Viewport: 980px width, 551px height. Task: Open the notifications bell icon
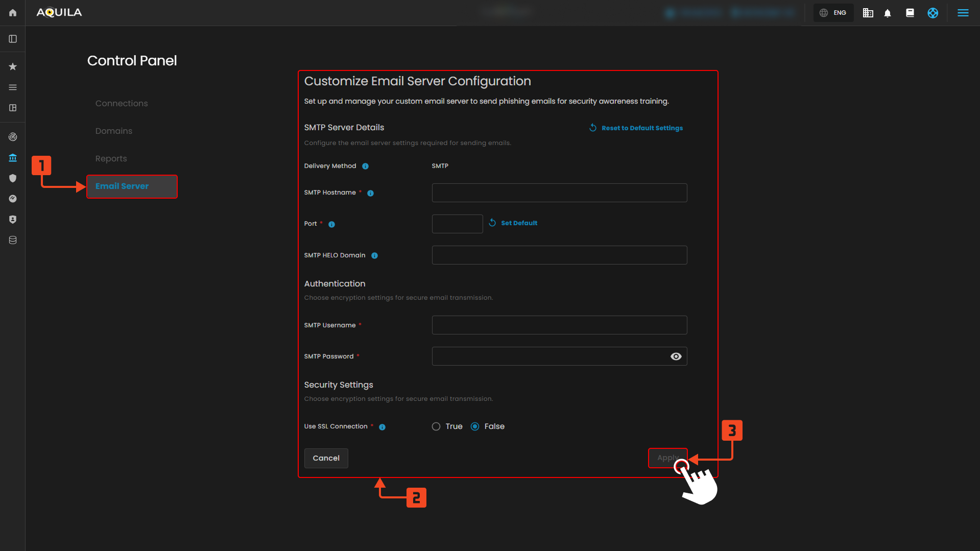(888, 13)
